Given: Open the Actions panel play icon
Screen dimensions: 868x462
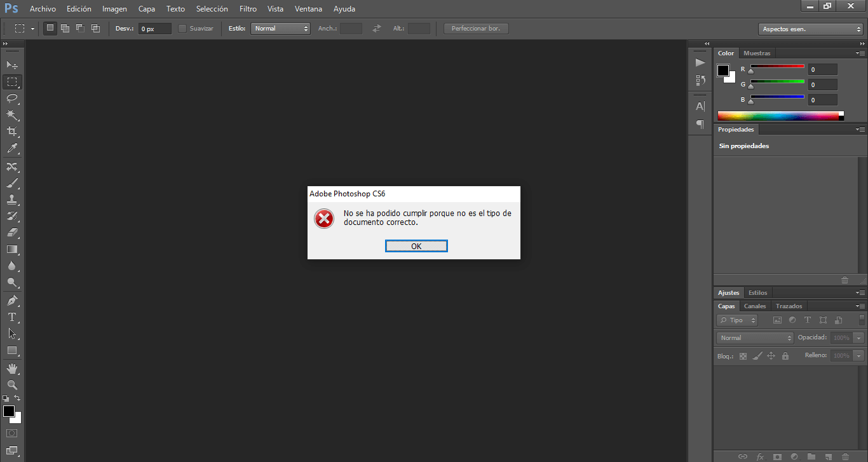Looking at the screenshot, I should click(700, 62).
